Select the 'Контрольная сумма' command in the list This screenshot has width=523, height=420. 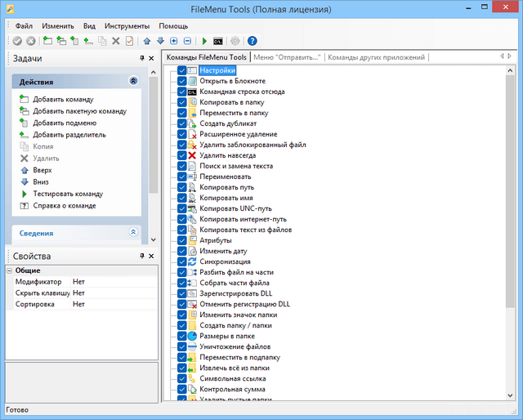click(x=231, y=390)
